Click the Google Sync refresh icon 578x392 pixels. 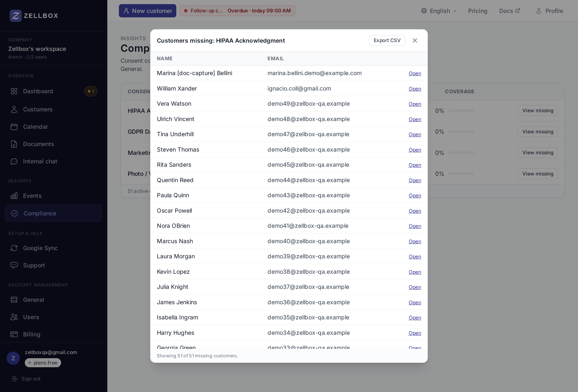14,248
